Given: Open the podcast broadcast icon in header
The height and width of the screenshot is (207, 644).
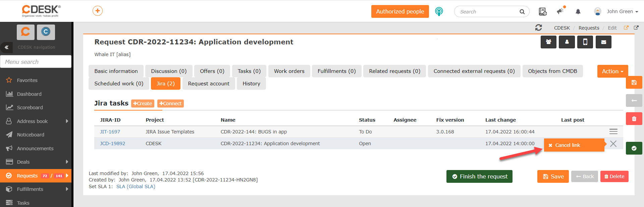Looking at the screenshot, I should pyautogui.click(x=439, y=11).
